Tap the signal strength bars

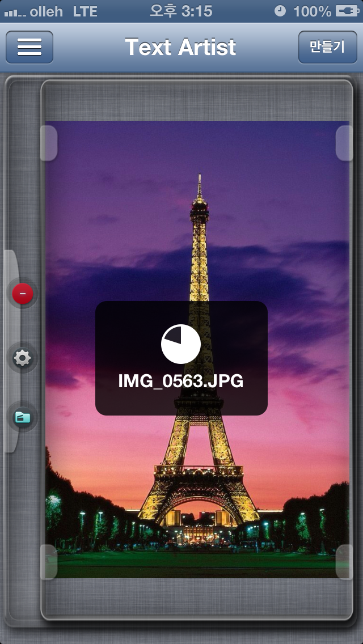pos(15,13)
